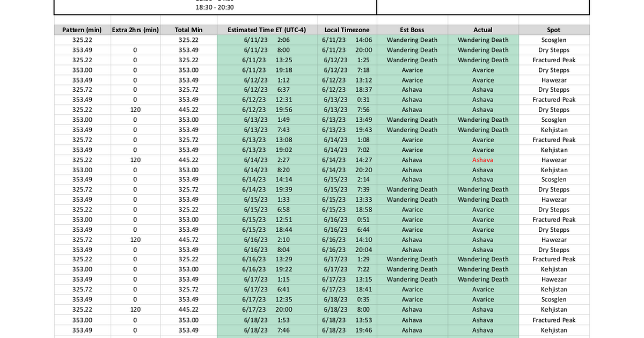Click local timezone cell '6/11/23 14:06'
Viewport: 644px width, 338px height.
[347, 40]
